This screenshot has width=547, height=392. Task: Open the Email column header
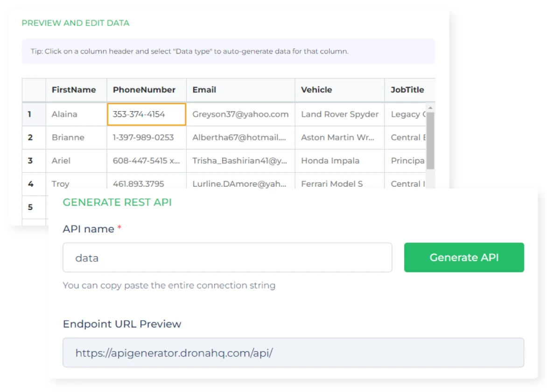[241, 90]
